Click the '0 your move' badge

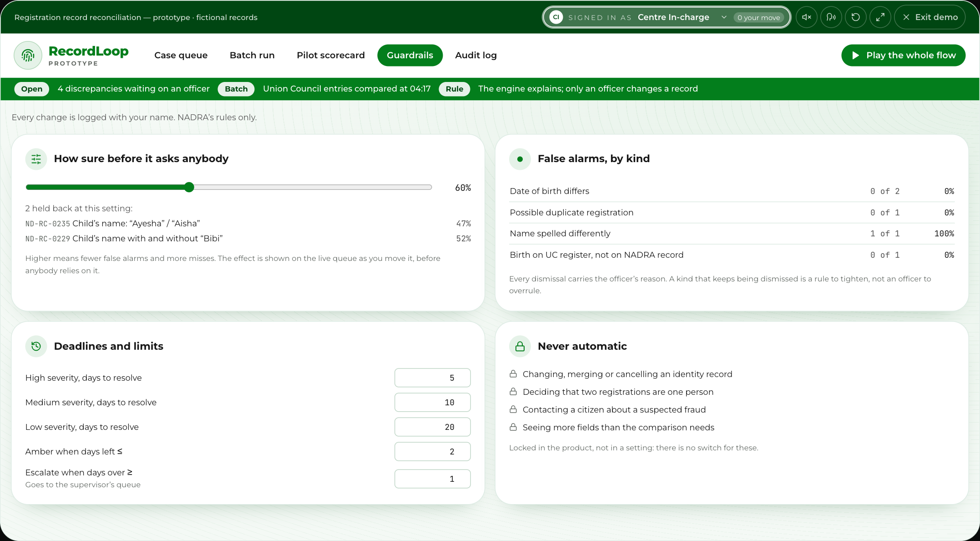(x=758, y=17)
